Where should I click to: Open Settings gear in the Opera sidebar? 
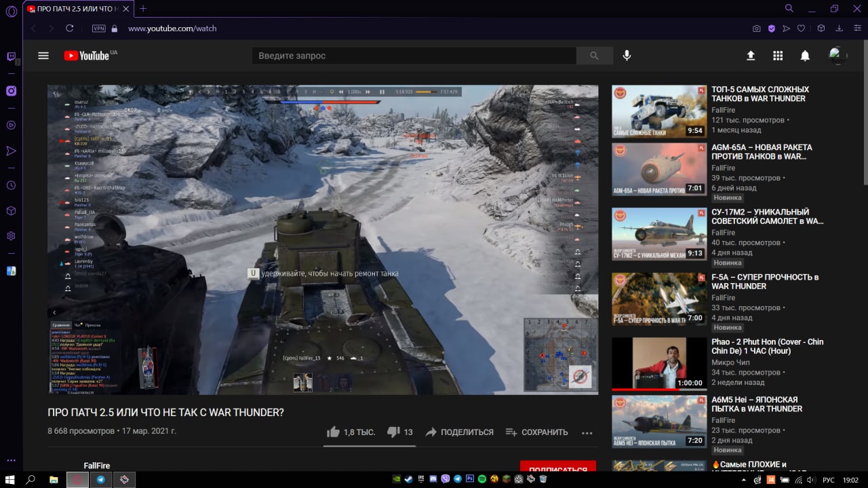coord(11,236)
